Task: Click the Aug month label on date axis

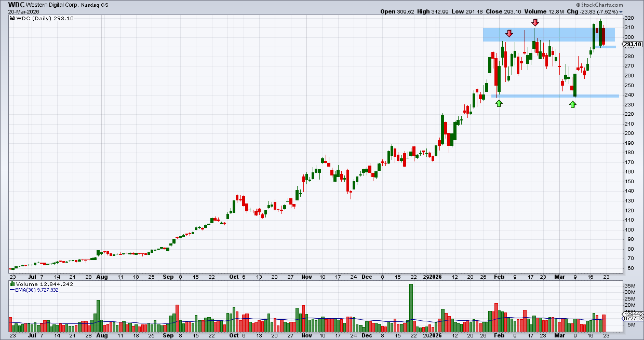Action: [x=102, y=277]
